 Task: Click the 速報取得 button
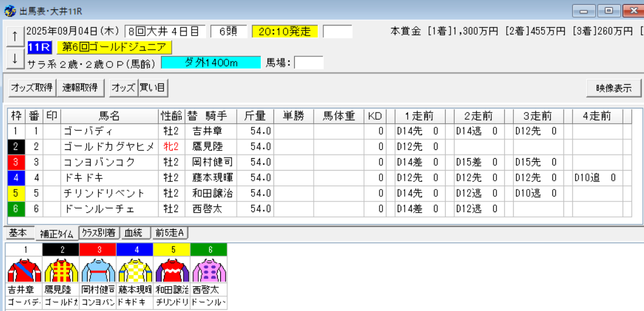[x=80, y=88]
